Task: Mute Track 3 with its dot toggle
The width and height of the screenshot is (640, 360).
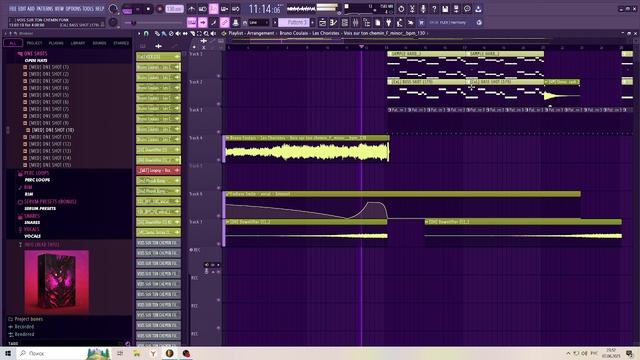Action: [219, 132]
